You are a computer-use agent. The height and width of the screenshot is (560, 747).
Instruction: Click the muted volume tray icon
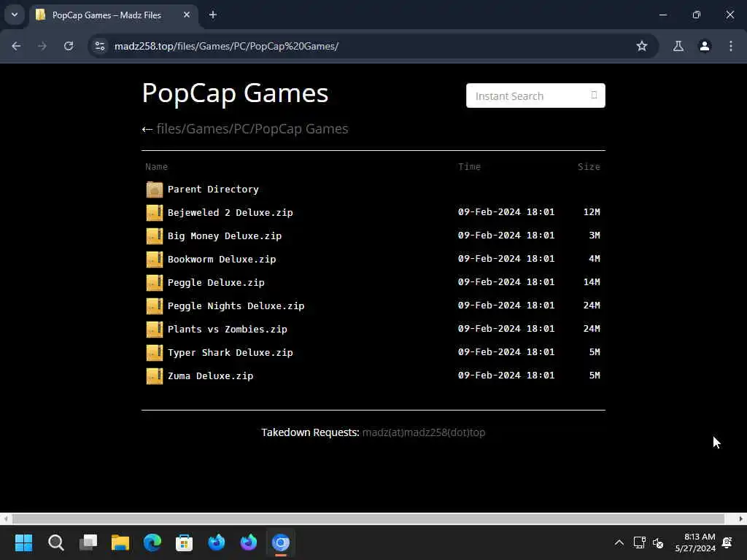(658, 542)
